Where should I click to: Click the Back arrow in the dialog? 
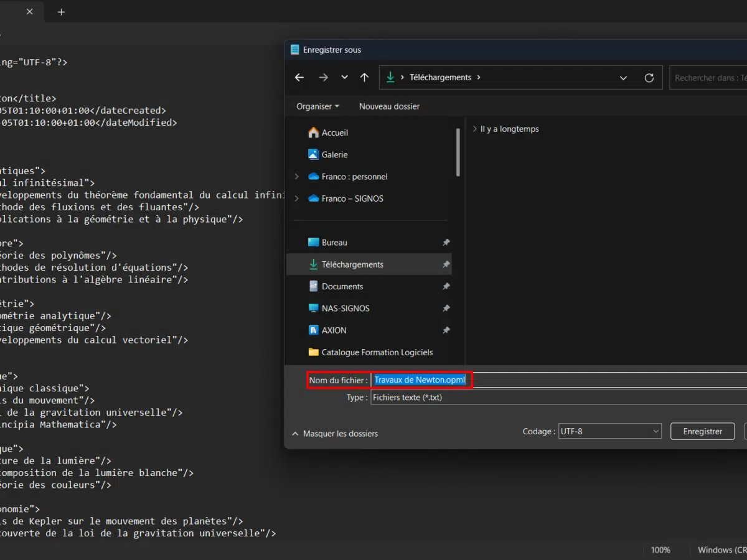299,78
